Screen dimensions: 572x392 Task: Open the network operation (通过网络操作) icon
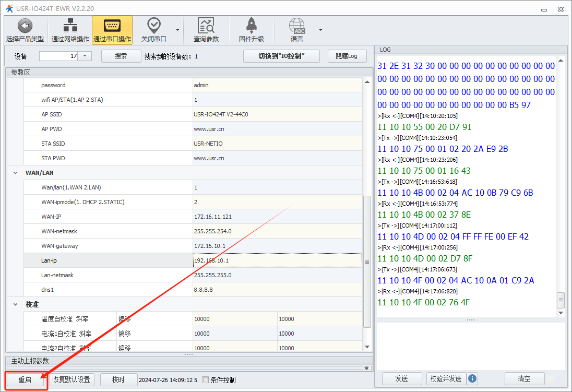tap(70, 26)
